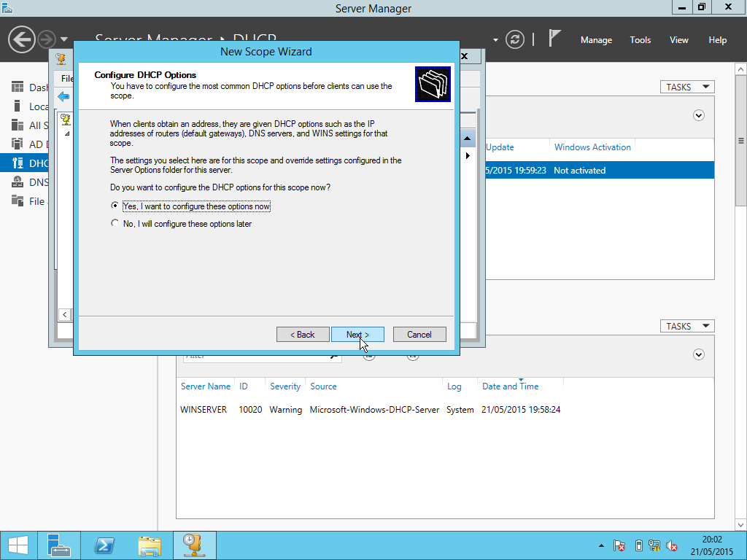This screenshot has width=747, height=560.
Task: Close the DHCP console window
Action: point(465,56)
